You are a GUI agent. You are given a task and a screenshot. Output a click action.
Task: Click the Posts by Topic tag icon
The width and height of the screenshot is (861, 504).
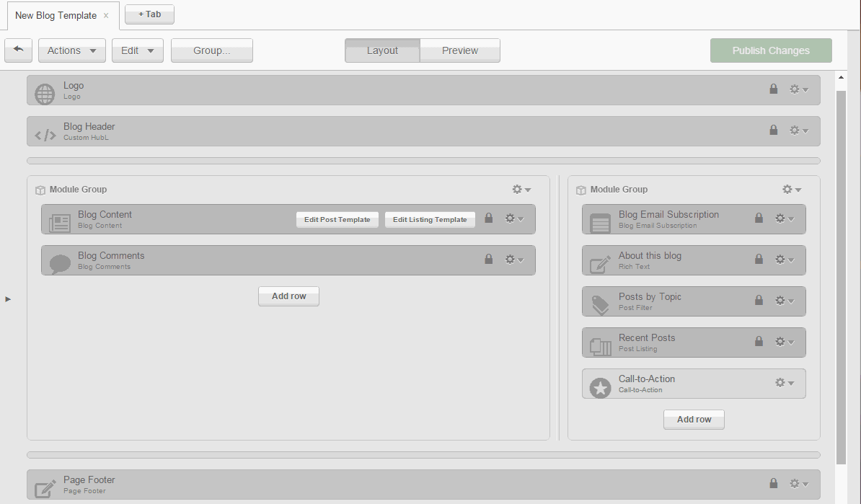[x=600, y=305]
